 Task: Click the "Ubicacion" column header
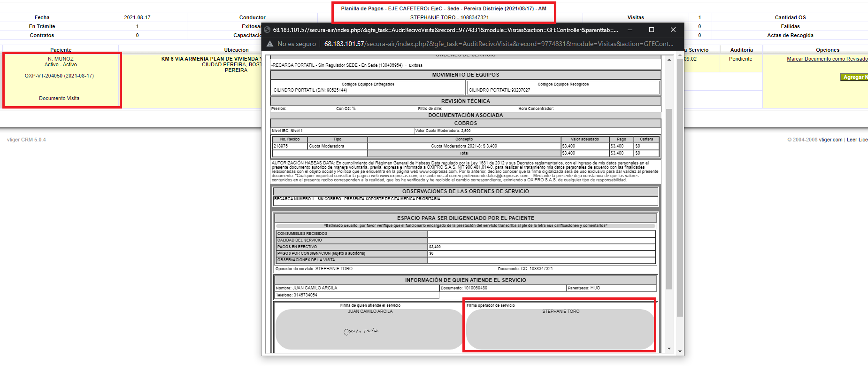point(237,50)
